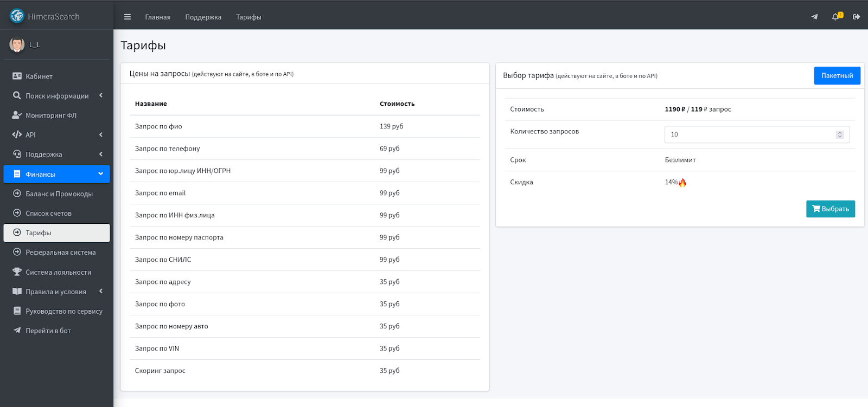This screenshot has height=407, width=868.
Task: Focus the Количество запросов input field
Action: tap(749, 134)
